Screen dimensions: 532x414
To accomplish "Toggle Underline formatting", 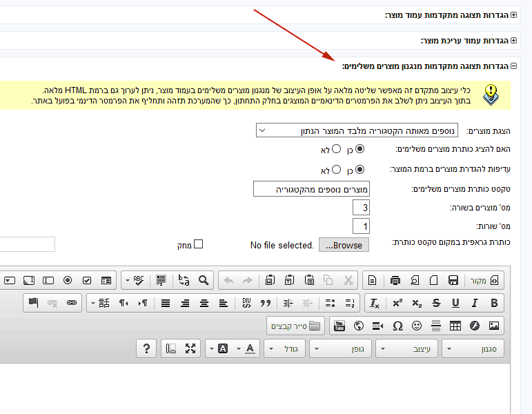I will point(455,303).
